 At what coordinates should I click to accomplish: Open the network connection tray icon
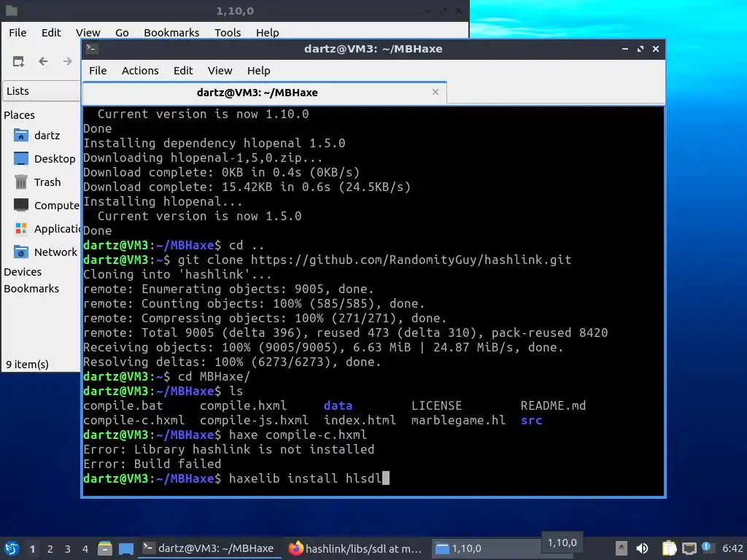(x=689, y=548)
